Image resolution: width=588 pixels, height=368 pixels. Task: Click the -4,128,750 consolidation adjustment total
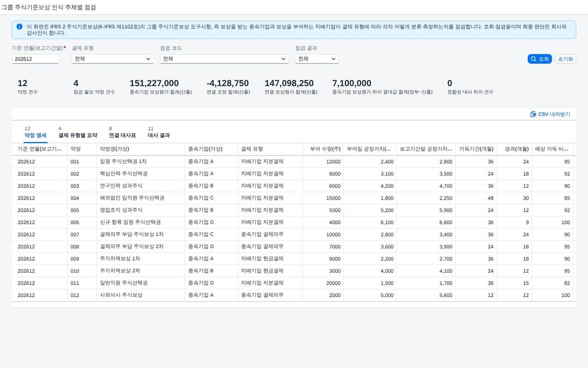point(227,83)
